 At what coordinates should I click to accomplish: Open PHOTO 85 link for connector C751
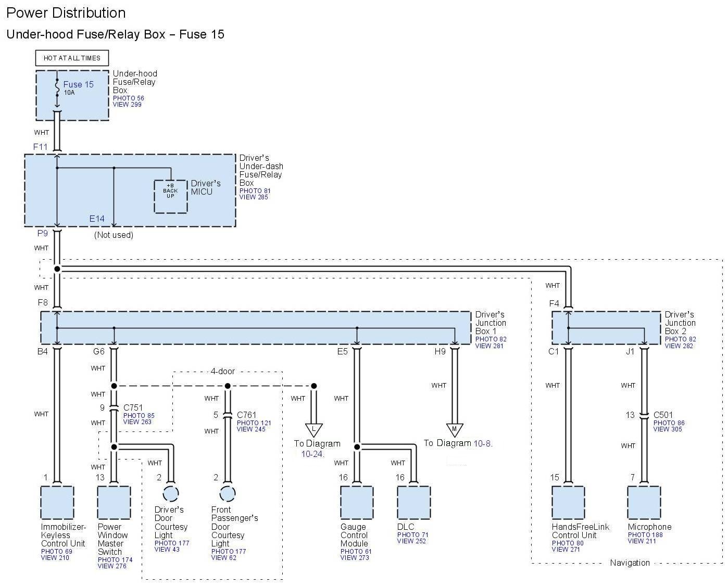(139, 415)
